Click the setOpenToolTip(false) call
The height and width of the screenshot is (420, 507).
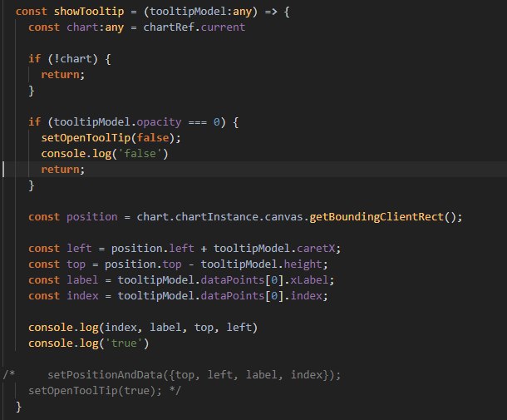click(x=111, y=138)
